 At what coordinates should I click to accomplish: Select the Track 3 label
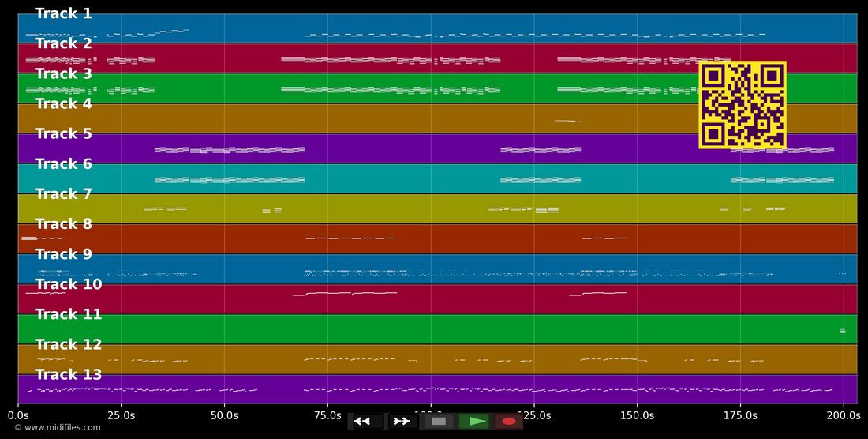pyautogui.click(x=64, y=73)
